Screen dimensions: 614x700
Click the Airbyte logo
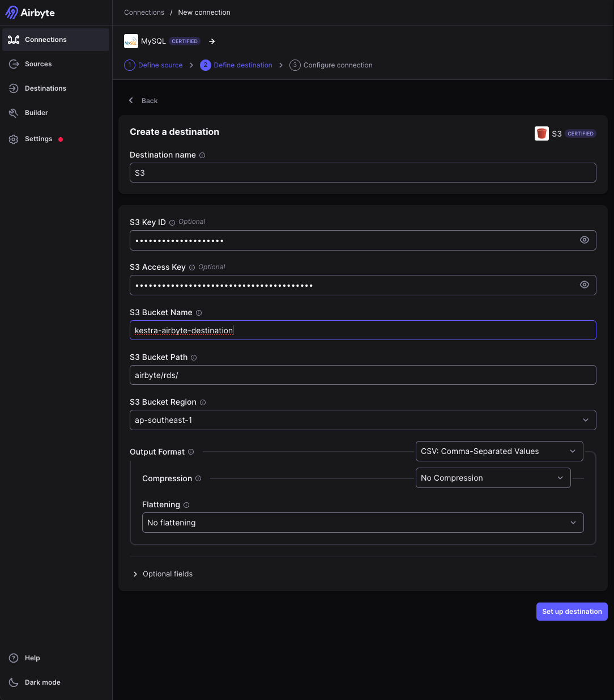point(30,12)
